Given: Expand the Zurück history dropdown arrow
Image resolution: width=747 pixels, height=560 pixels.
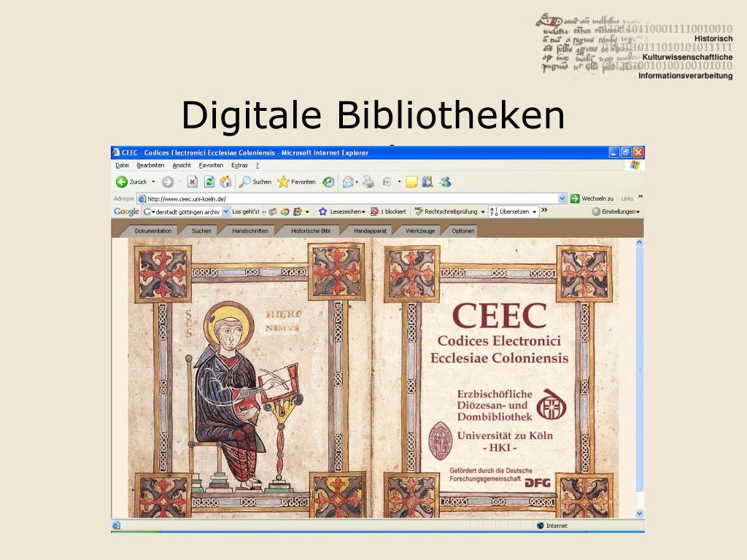Looking at the screenshot, I should [x=153, y=182].
